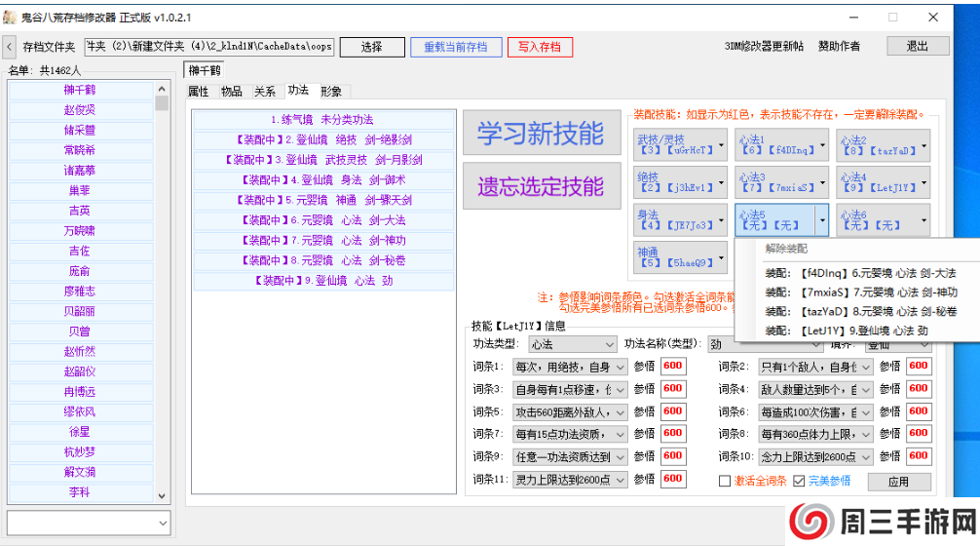Image resolution: width=980 pixels, height=546 pixels.
Task: Click the 学习新技能 button
Action: click(541, 135)
